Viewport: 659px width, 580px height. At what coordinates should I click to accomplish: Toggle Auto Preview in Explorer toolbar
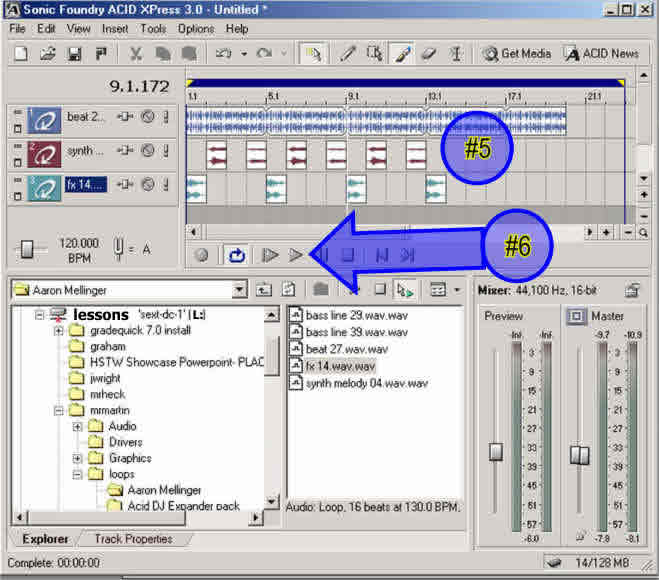[x=405, y=289]
